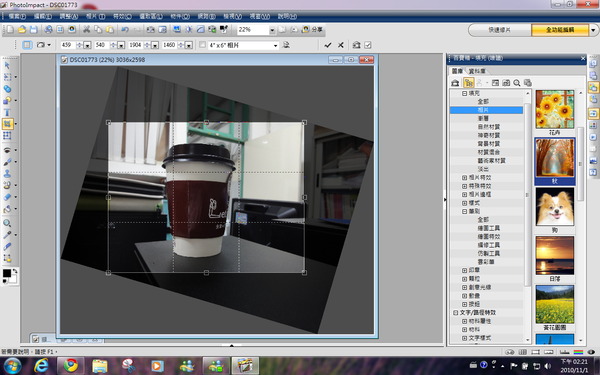
Task: Click the Save floppy icon
Action: point(33,29)
